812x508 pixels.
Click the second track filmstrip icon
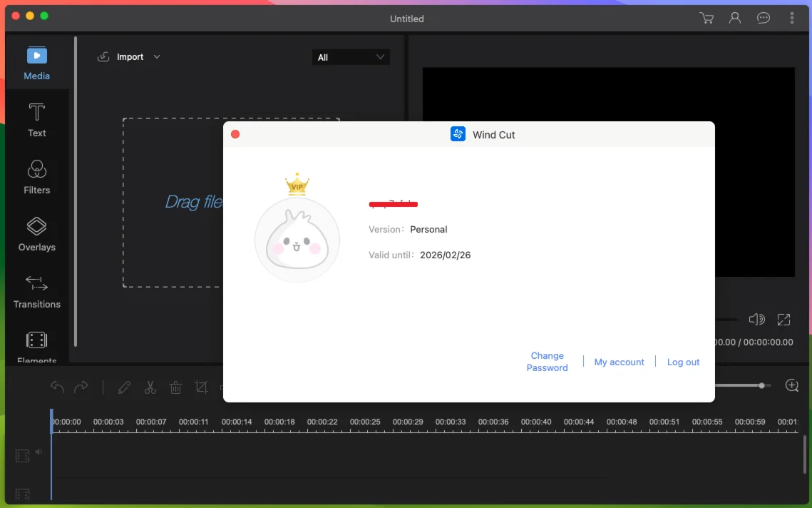(x=22, y=494)
